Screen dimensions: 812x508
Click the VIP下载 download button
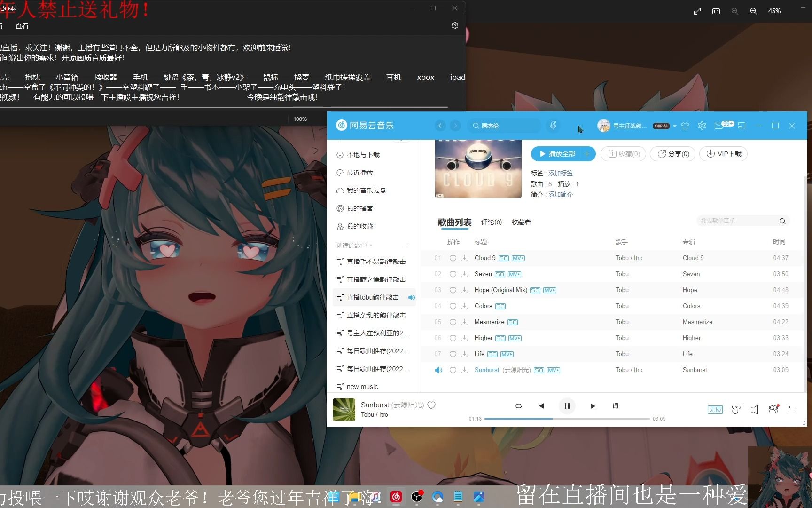[723, 154]
